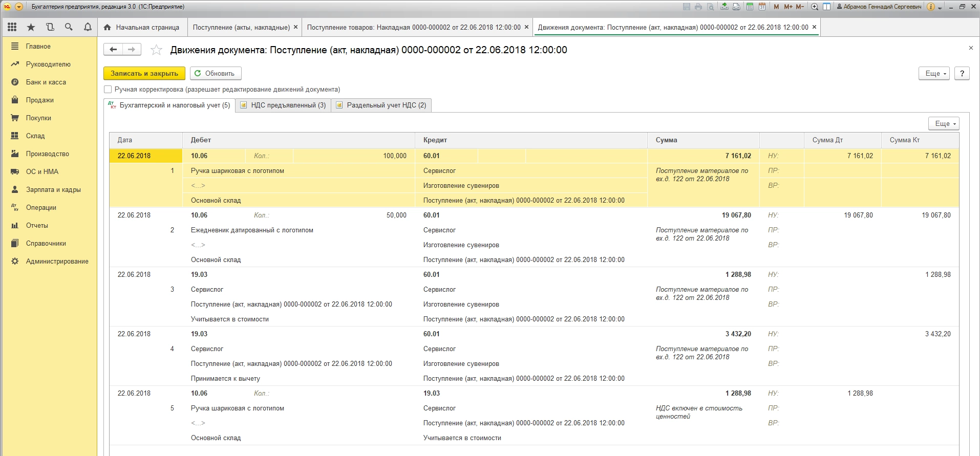Switch to Поступление товаров: Накладная tab
The image size is (980, 456).
pyautogui.click(x=414, y=27)
